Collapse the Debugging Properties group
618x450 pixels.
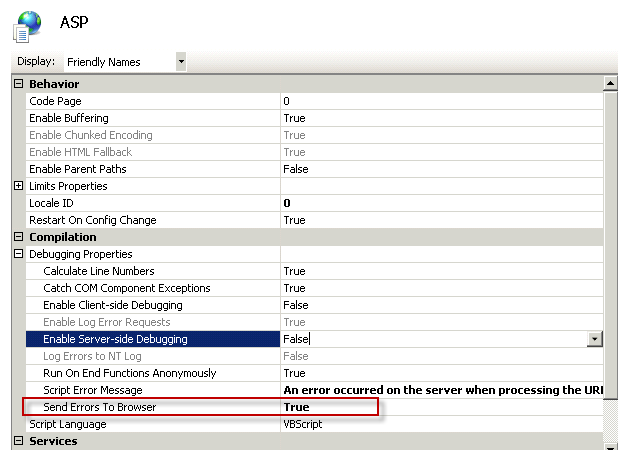(x=19, y=254)
